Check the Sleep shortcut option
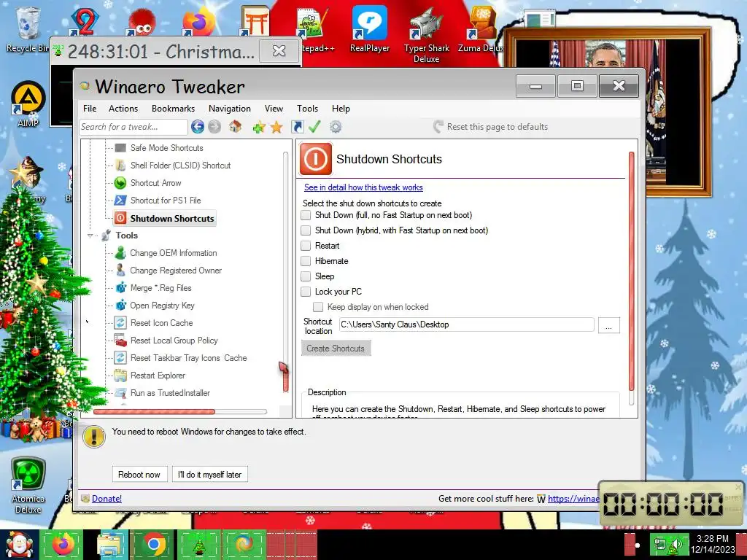Image resolution: width=747 pixels, height=560 pixels. [306, 276]
